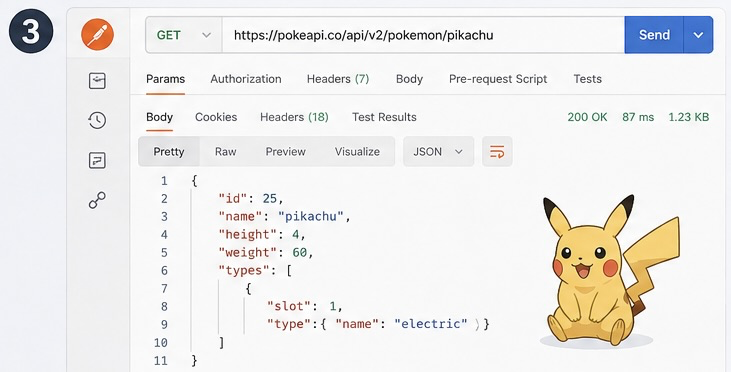
Task: Toggle the orange word-wrap icon
Action: tap(497, 152)
